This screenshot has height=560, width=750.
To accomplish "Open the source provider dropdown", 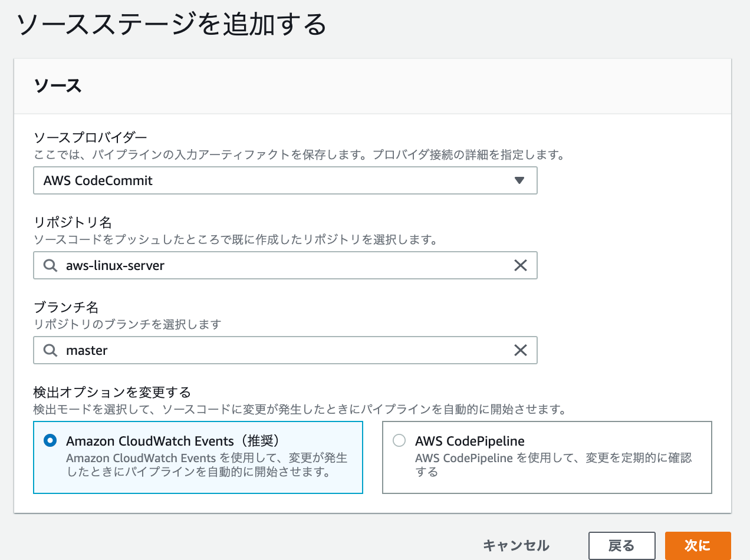I will (285, 180).
